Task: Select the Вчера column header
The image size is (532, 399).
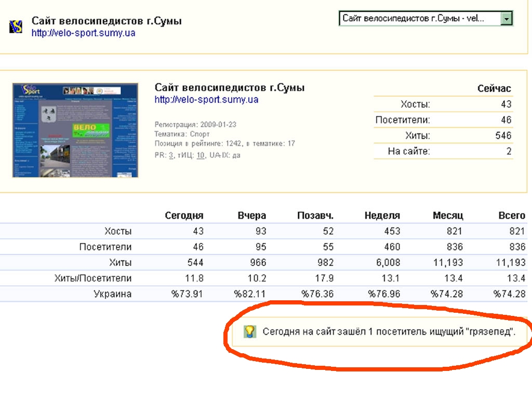Action: (x=251, y=216)
